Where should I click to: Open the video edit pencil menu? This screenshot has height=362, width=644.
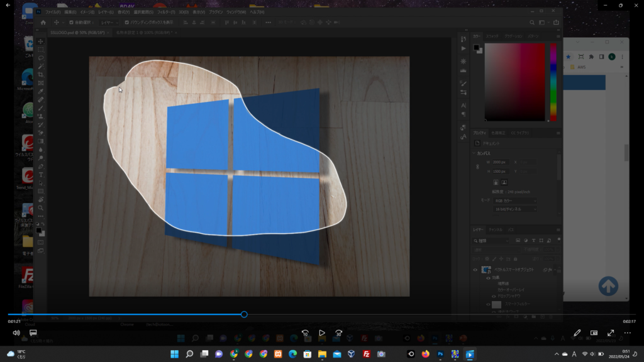pyautogui.click(x=577, y=333)
